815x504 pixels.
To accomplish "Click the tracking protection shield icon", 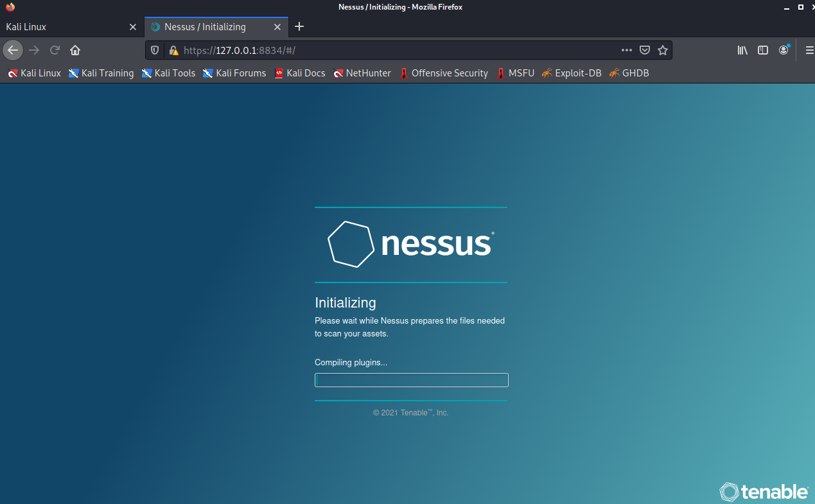I will tap(155, 50).
